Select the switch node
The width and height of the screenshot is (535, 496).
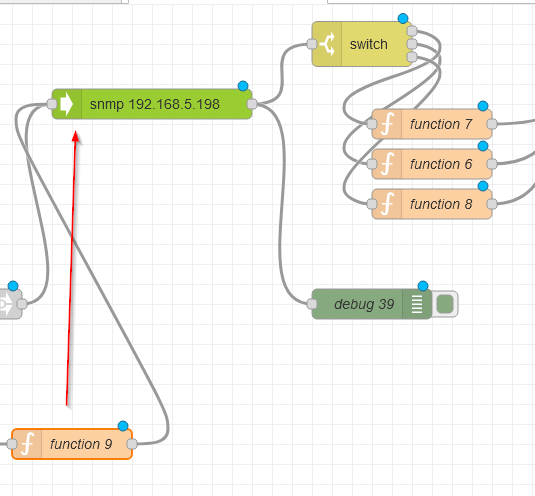click(x=362, y=44)
